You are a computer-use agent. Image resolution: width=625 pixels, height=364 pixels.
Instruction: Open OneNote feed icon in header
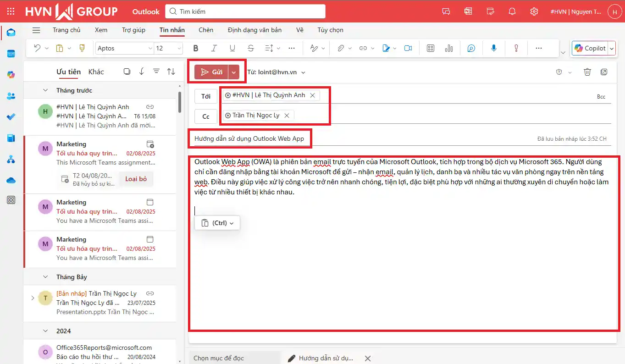(x=468, y=11)
